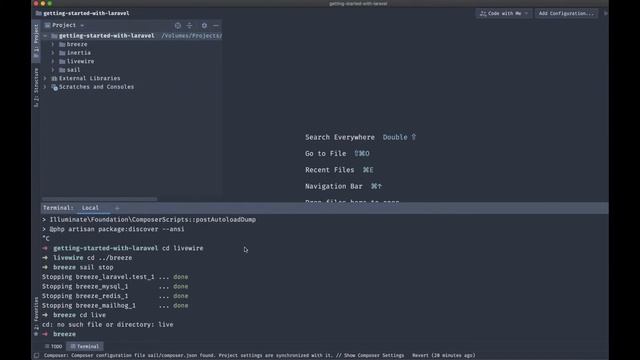Open the Project side tool window tab
The image size is (640, 360).
point(36,40)
